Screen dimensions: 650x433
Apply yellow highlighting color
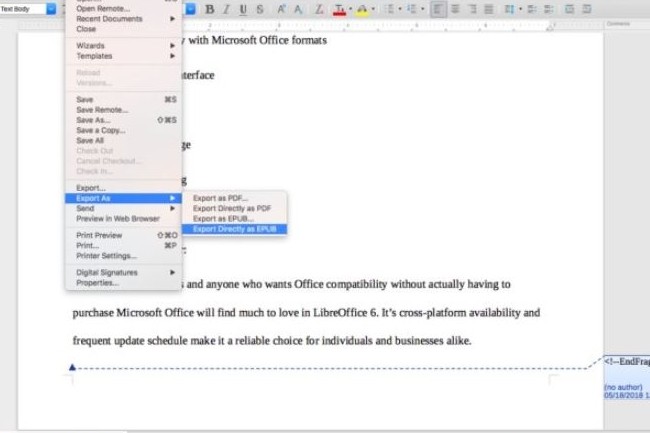pyautogui.click(x=362, y=9)
